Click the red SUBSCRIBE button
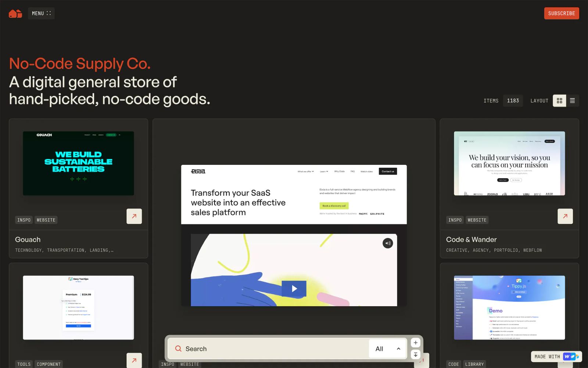 562,13
